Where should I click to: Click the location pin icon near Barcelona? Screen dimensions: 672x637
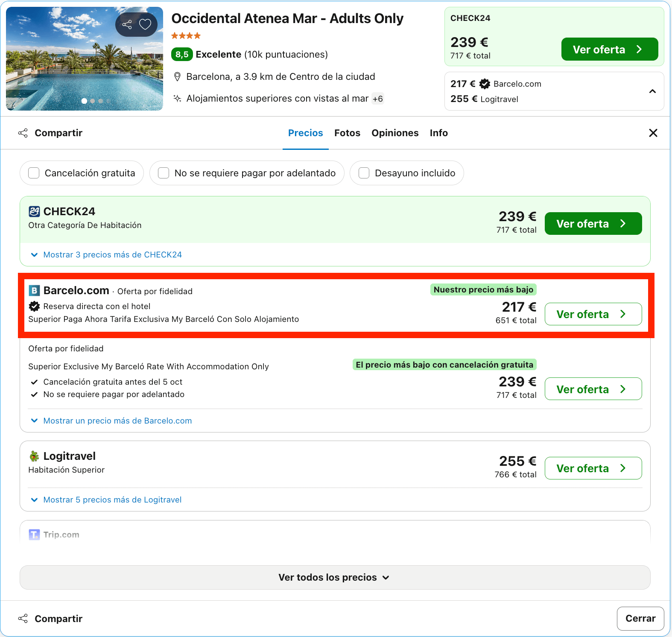(177, 77)
